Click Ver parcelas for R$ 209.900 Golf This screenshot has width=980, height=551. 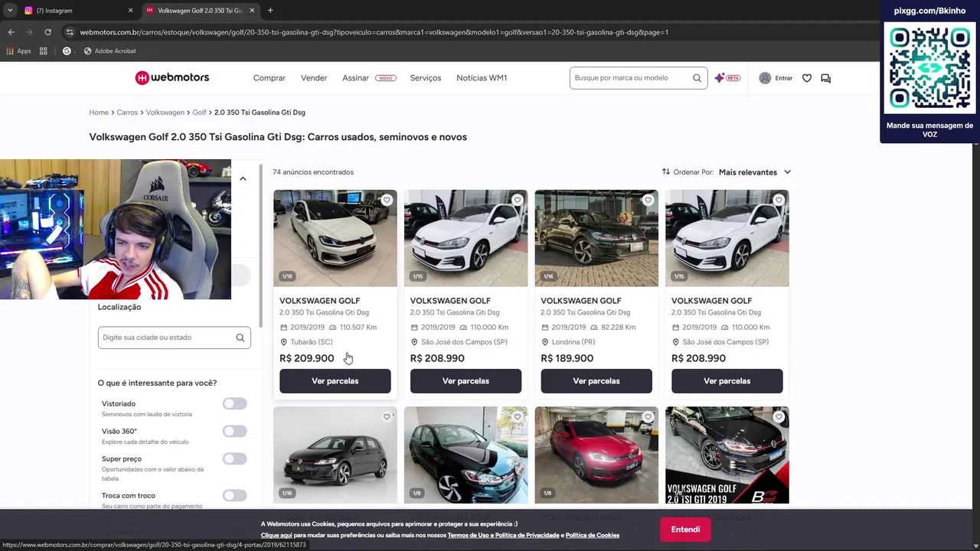[x=335, y=381]
